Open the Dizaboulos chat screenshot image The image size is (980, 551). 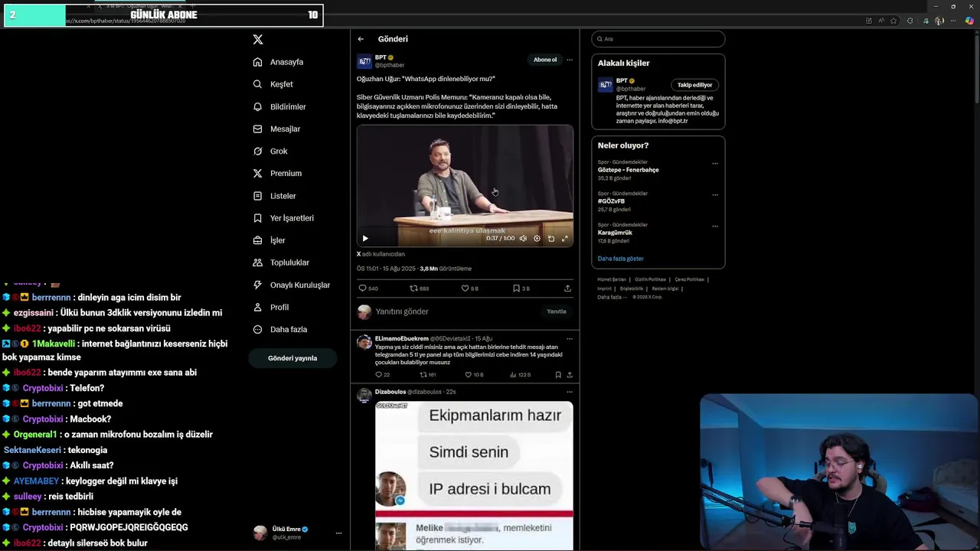(474, 475)
